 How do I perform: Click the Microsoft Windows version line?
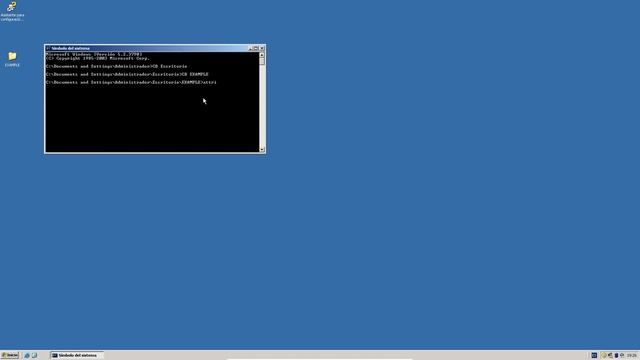[94, 54]
